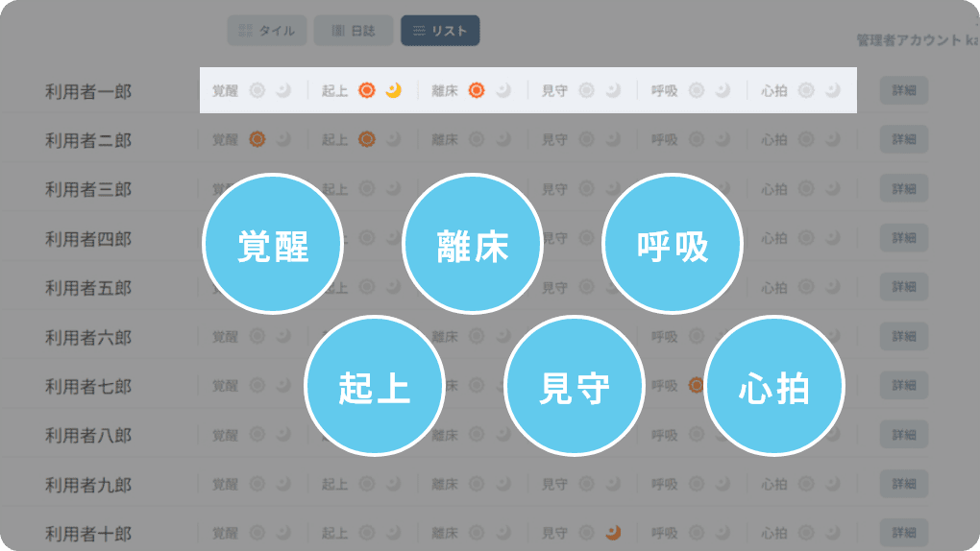Click the 離床 sun icon for 利用者一郎
Image resolution: width=980 pixels, height=551 pixels.
coord(476,90)
